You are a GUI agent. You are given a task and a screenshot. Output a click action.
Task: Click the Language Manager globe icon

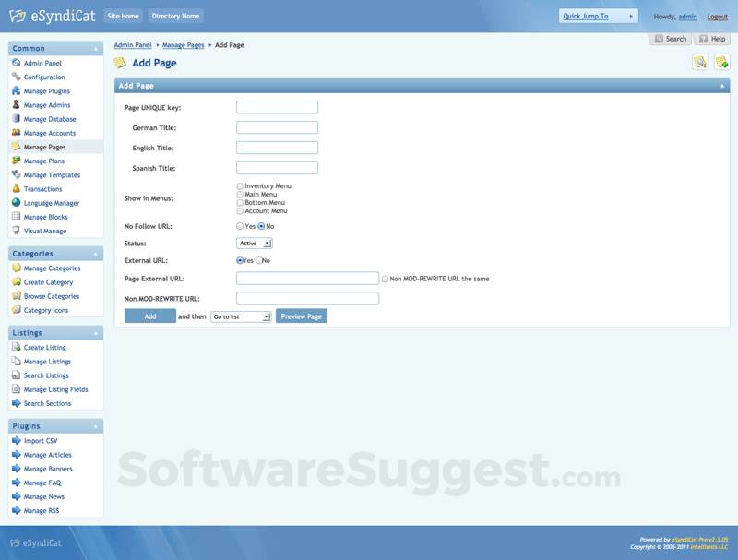click(x=16, y=202)
